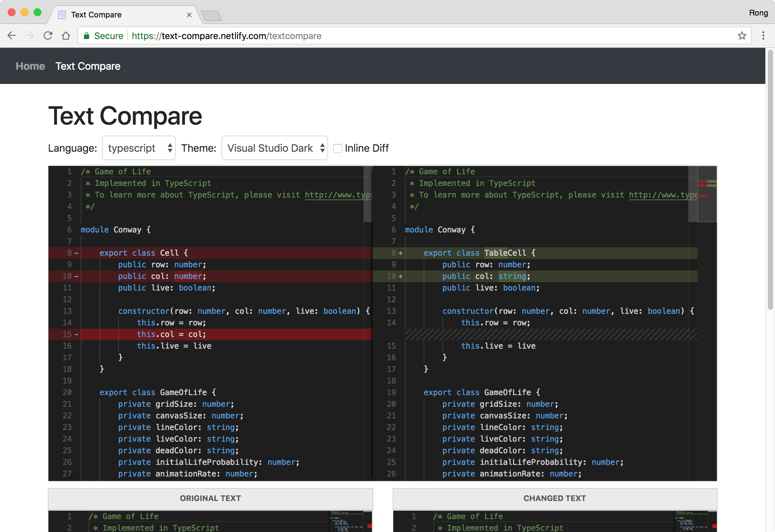775x532 pixels.
Task: Open the browser home page icon
Action: 66,36
